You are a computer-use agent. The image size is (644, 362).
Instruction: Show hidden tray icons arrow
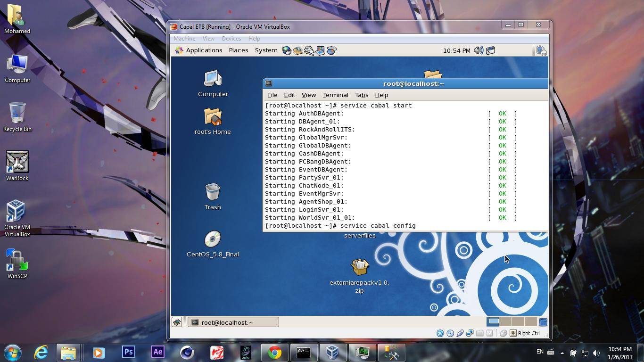coord(562,353)
